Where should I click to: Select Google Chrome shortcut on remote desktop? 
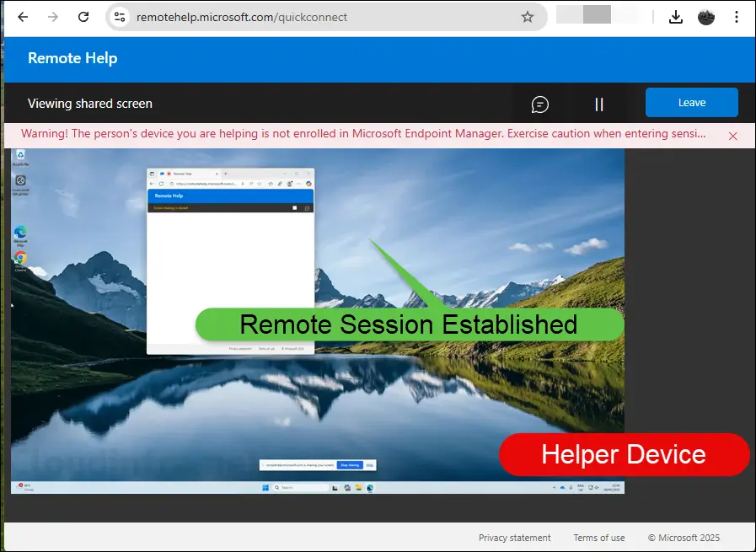(x=20, y=259)
